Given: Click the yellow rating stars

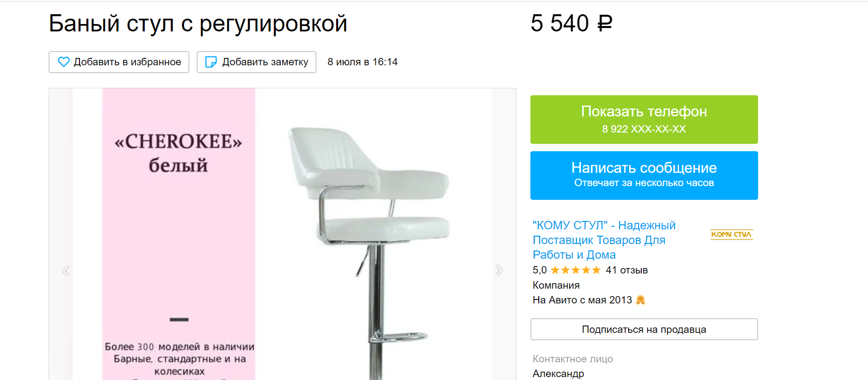Looking at the screenshot, I should tap(576, 270).
